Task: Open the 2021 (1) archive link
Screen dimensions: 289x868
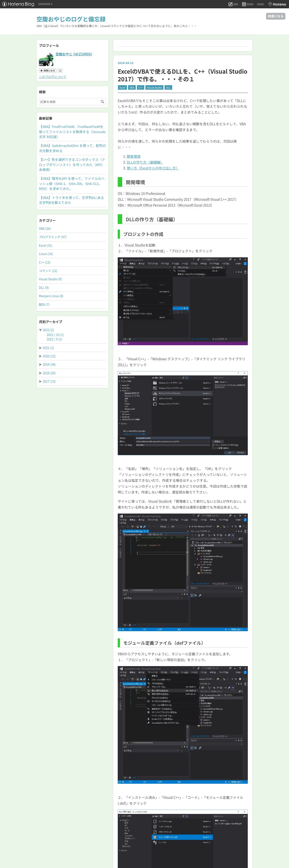Action: [48, 348]
